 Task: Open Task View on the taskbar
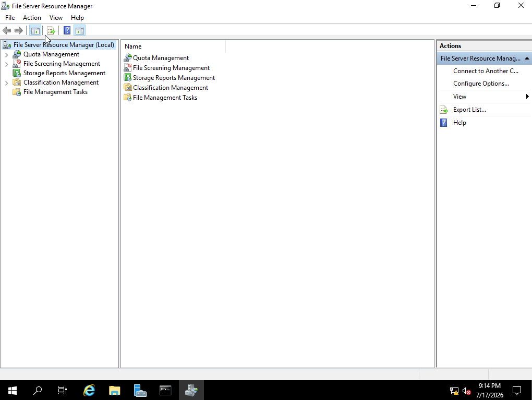(63, 391)
